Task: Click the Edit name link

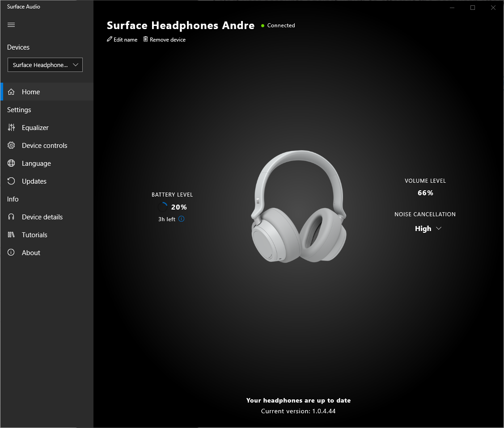Action: pyautogui.click(x=125, y=40)
